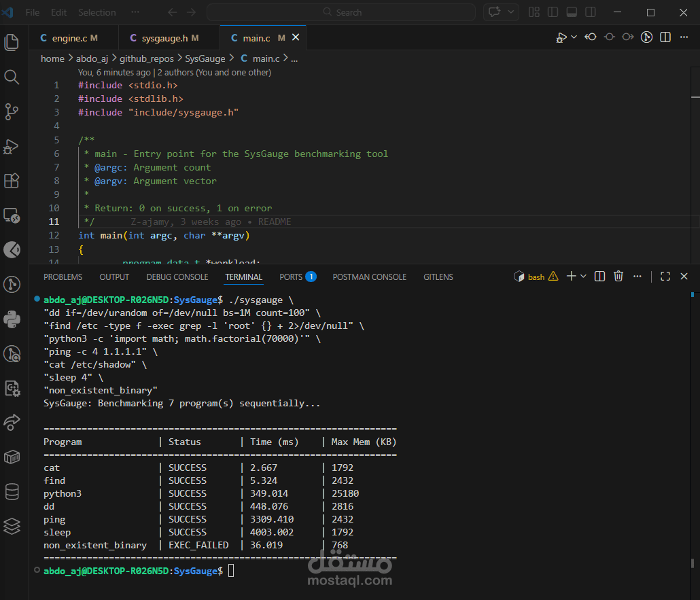
Task: Open the Source Control view
Action: click(x=12, y=111)
